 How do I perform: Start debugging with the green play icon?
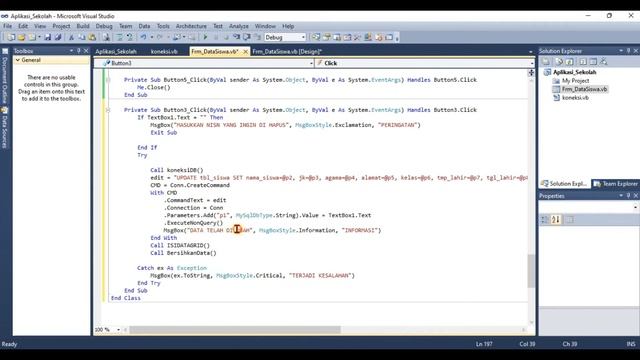tap(205, 37)
